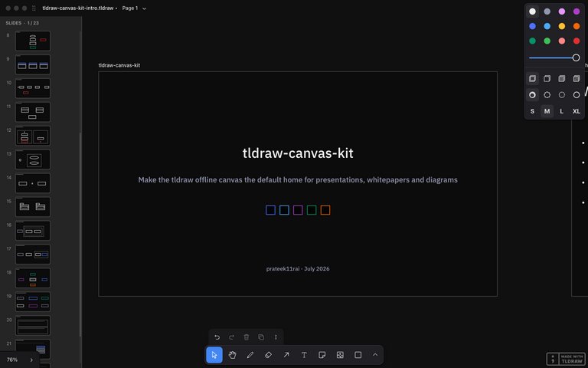This screenshot has height=368, width=588.
Task: Expand more tools with up chevron
Action: [x=375, y=355]
